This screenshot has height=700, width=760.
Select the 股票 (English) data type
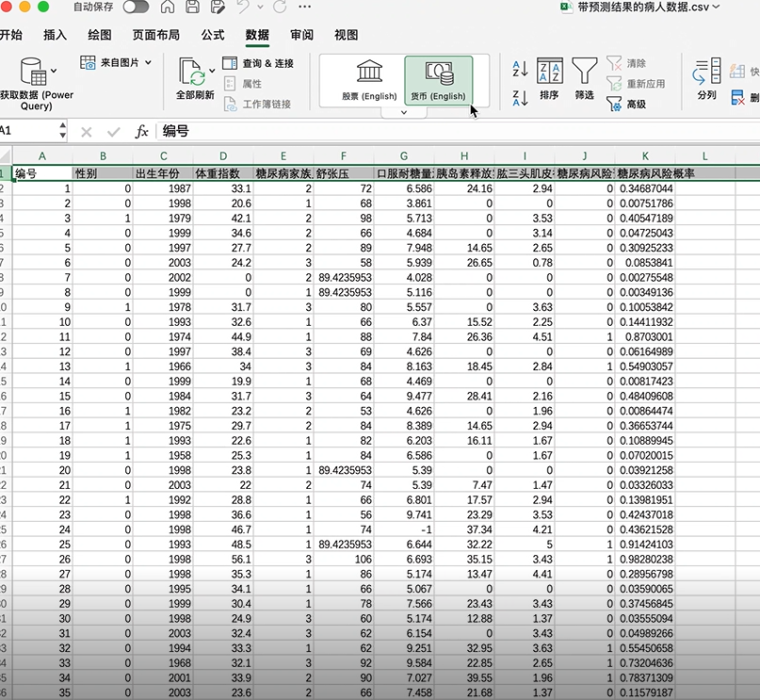pos(369,81)
